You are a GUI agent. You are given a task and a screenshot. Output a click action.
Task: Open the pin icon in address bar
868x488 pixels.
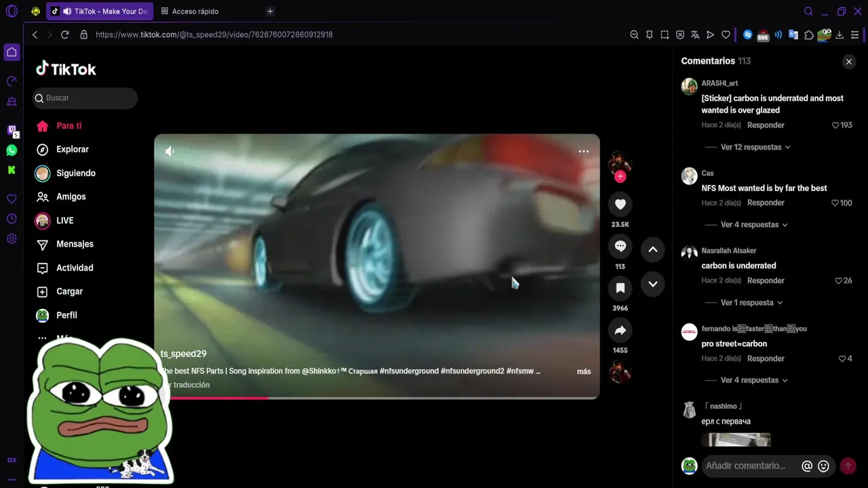click(650, 35)
